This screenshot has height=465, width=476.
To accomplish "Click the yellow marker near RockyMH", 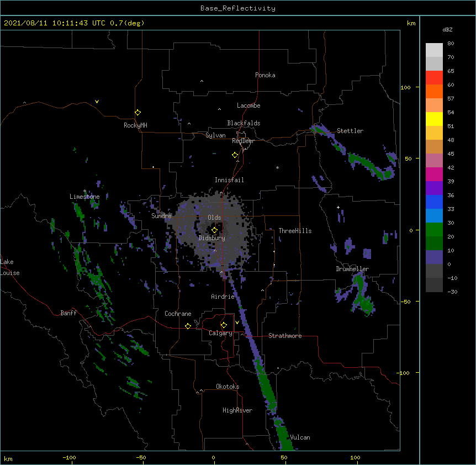I will [137, 113].
